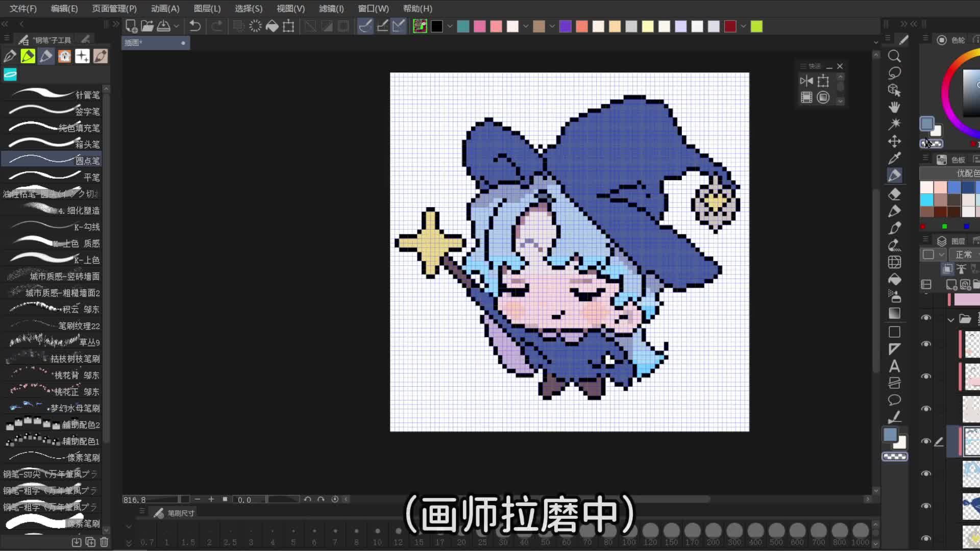This screenshot has width=980, height=551.
Task: Open the 文件(F) menu
Action: (23, 9)
